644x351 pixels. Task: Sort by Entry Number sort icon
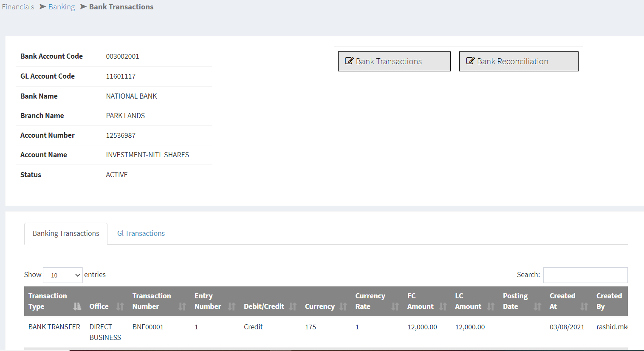point(232,306)
